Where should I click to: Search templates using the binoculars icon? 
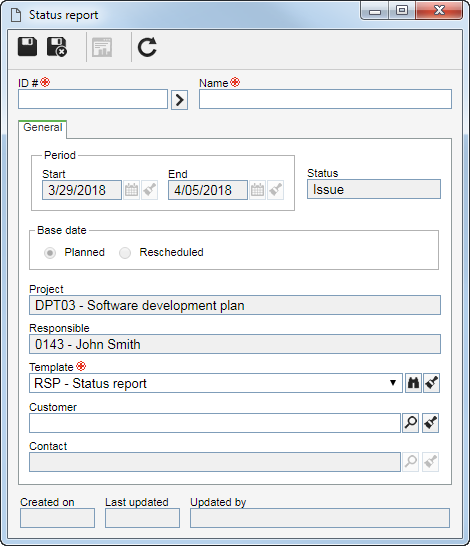[x=413, y=383]
